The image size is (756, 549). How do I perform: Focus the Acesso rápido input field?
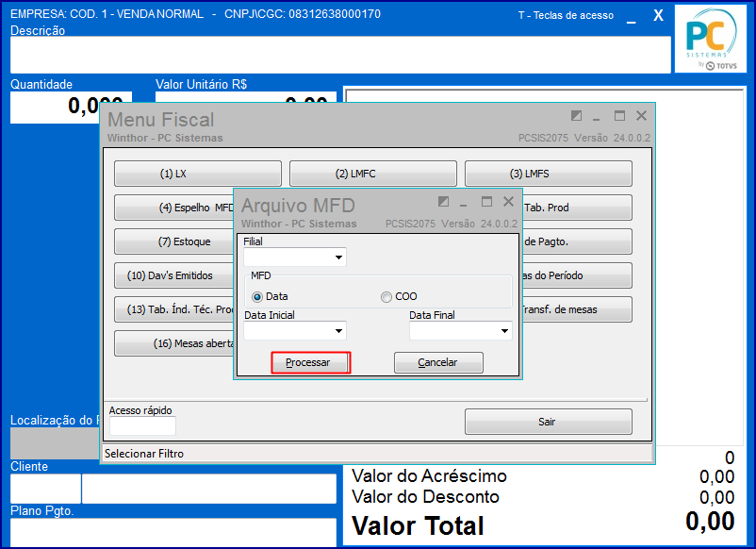pos(142,425)
